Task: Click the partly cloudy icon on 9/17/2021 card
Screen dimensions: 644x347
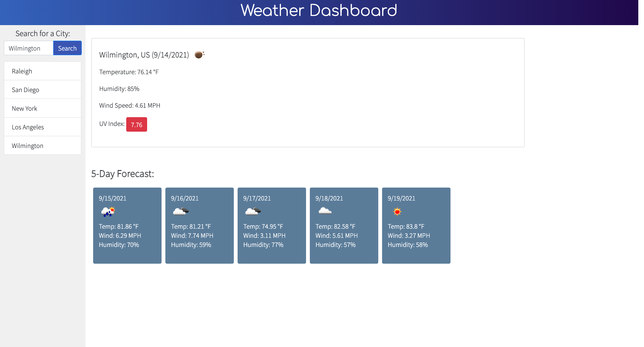Action: [x=252, y=211]
